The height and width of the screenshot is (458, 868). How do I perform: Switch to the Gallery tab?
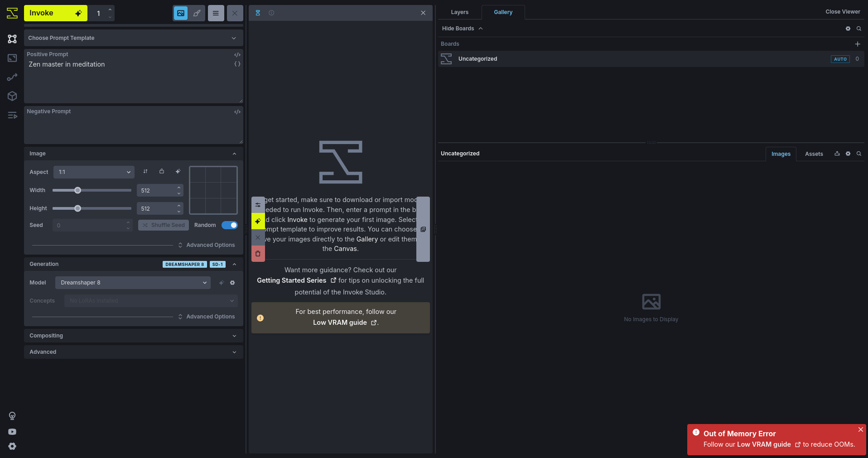[x=503, y=12]
